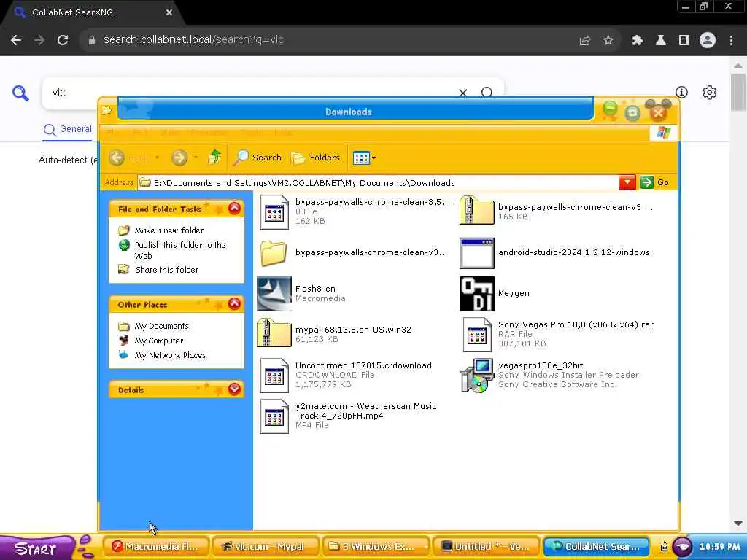Open 3 Windows Explorer taskbar group
The height and width of the screenshot is (560, 747).
[x=376, y=547]
